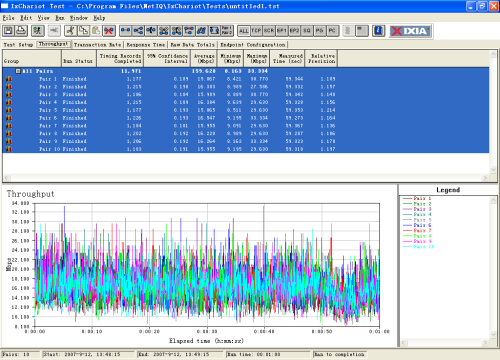
Task: Click the blue information icon
Action: pos(378,31)
